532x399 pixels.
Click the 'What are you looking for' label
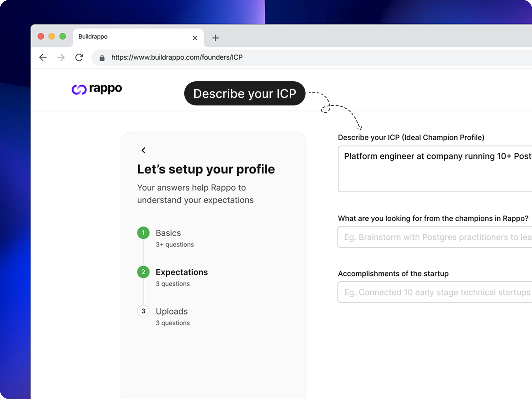(x=433, y=218)
